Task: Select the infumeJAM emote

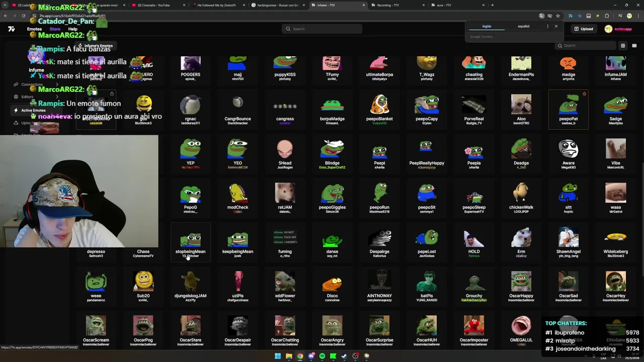Action: coord(616,68)
